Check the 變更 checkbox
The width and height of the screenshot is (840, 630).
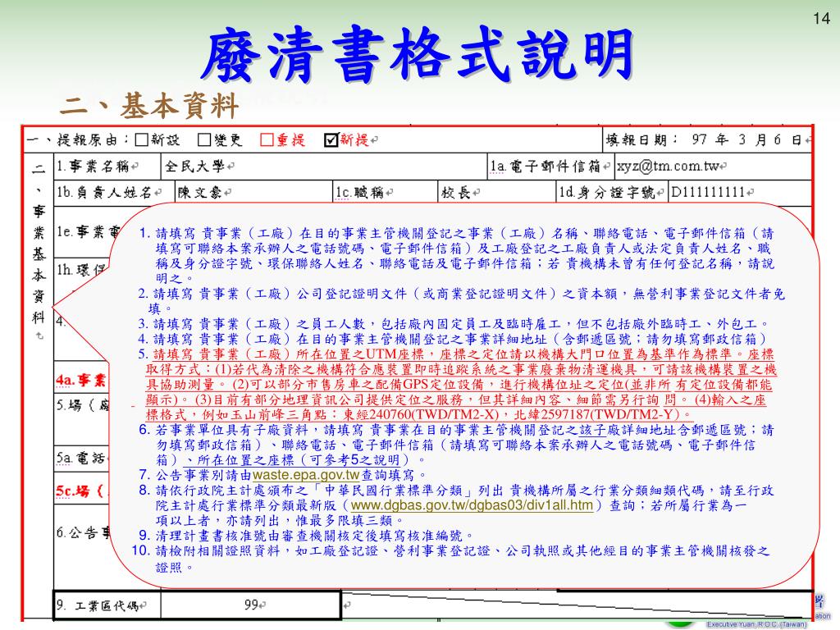pos(203,139)
